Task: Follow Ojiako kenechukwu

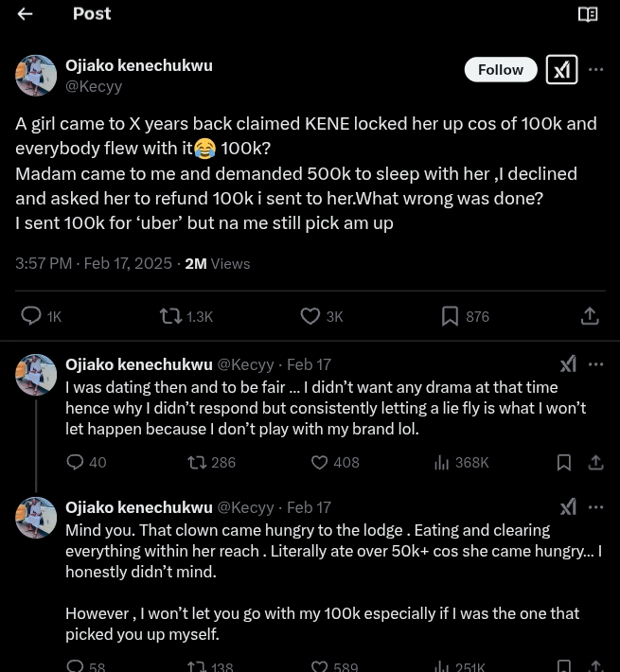Action: pyautogui.click(x=501, y=69)
